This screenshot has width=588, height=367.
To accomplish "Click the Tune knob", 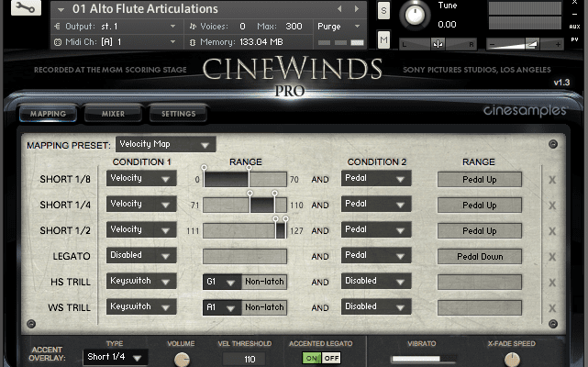I will [x=416, y=14].
